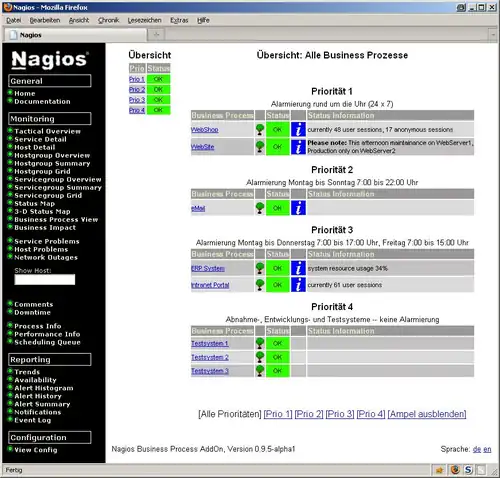Open the blue info icon for WebSite

pyautogui.click(x=298, y=147)
